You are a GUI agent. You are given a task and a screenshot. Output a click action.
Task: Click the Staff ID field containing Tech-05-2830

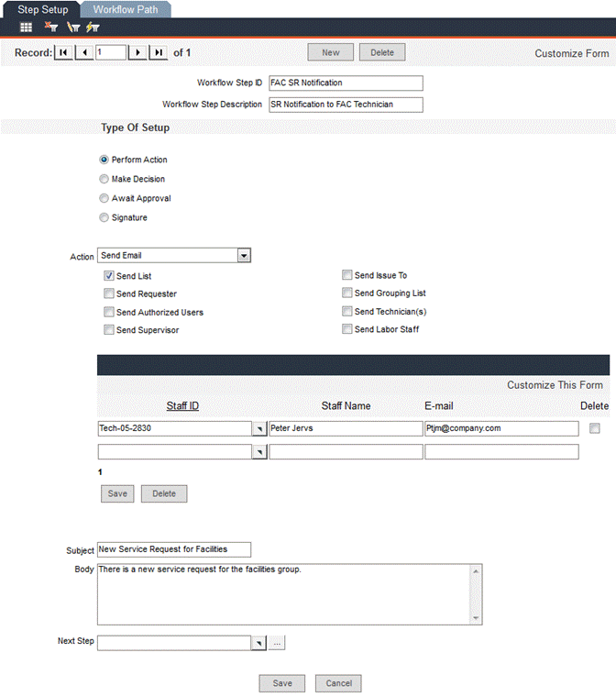[175, 428]
